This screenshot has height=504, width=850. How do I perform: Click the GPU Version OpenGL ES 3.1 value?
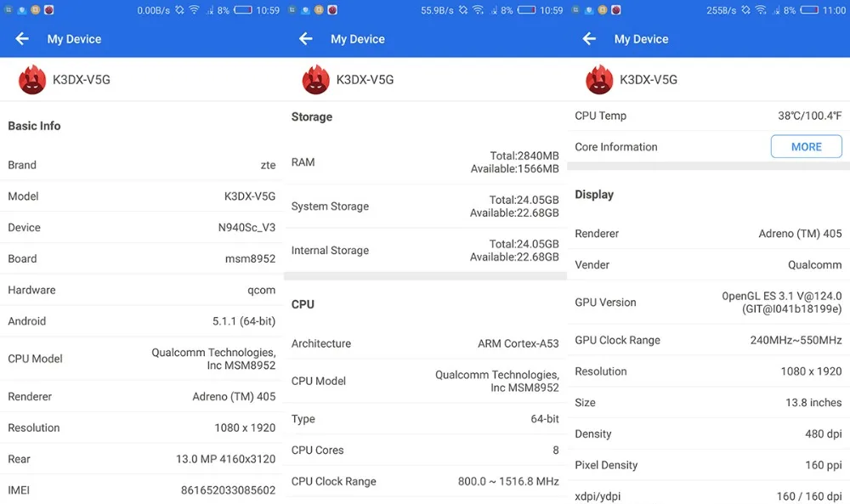[782, 303]
